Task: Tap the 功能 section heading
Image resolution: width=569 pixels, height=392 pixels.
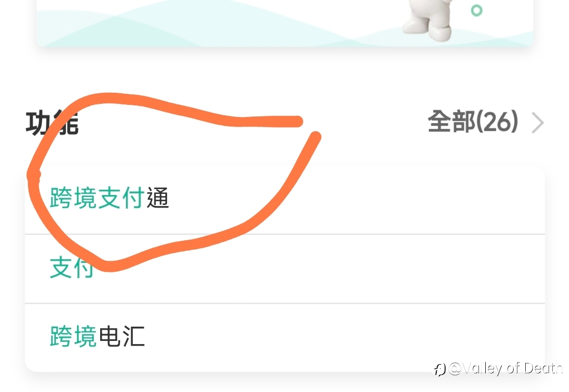Action: [x=52, y=123]
